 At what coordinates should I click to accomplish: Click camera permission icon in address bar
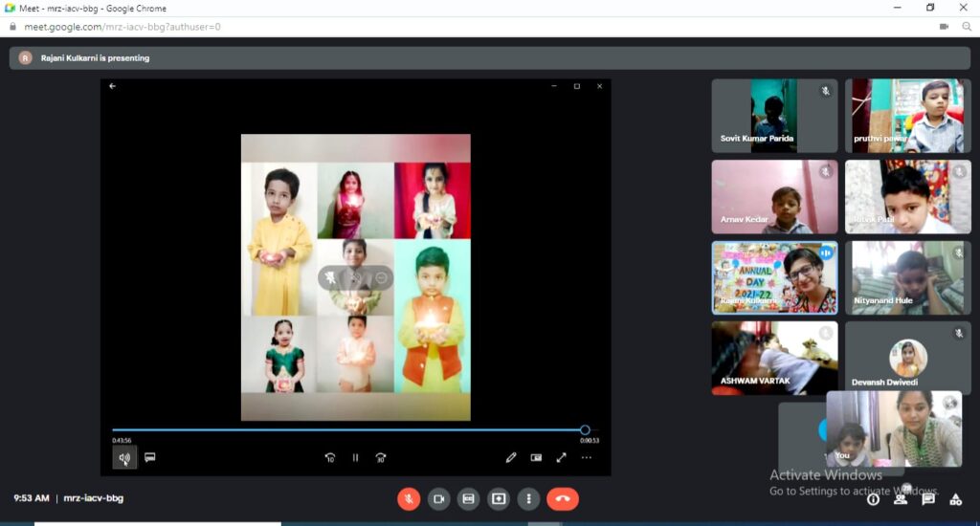(944, 27)
